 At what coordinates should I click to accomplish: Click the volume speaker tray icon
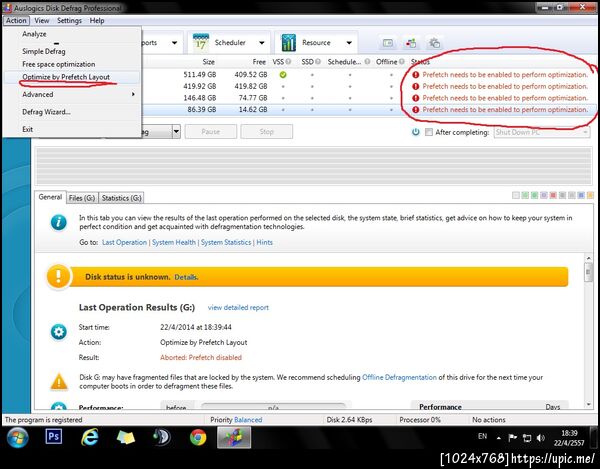[x=540, y=438]
